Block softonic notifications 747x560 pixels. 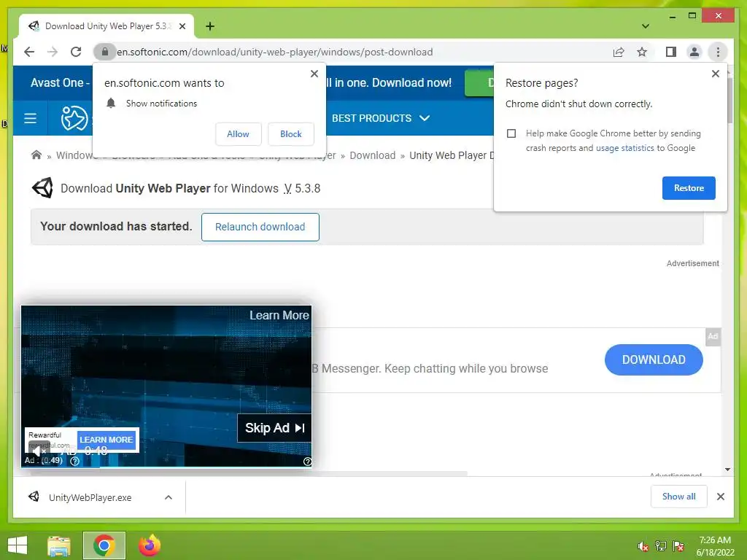(290, 134)
